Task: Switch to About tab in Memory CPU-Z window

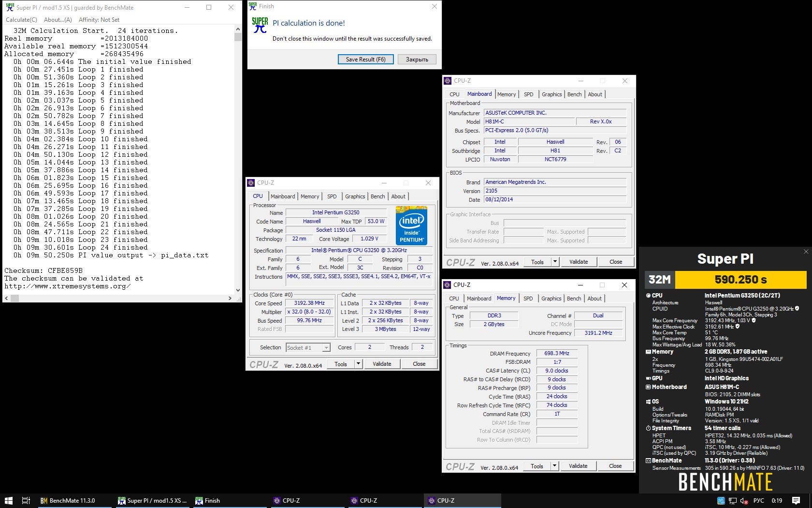Action: coord(594,299)
